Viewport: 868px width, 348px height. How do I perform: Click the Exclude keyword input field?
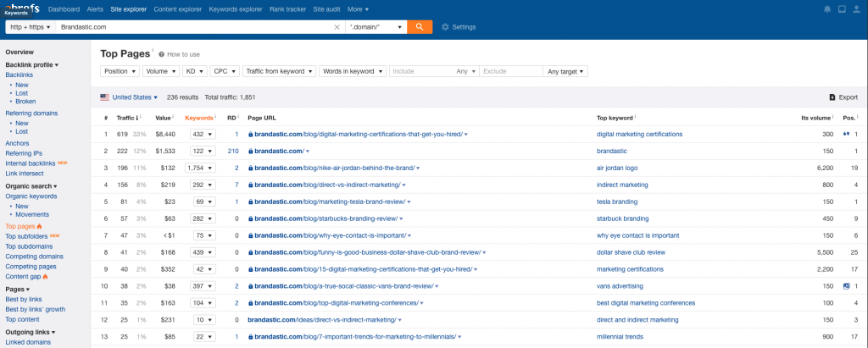[510, 71]
